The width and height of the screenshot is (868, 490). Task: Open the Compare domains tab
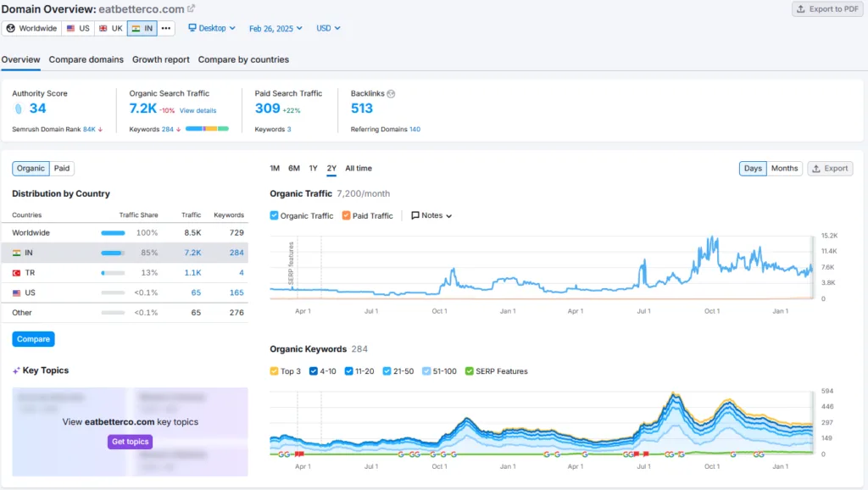[86, 59]
